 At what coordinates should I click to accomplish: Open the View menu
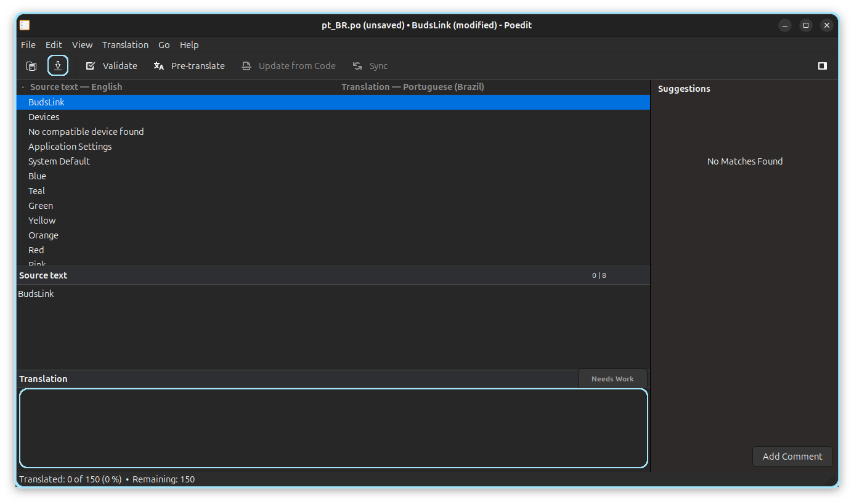click(x=82, y=45)
